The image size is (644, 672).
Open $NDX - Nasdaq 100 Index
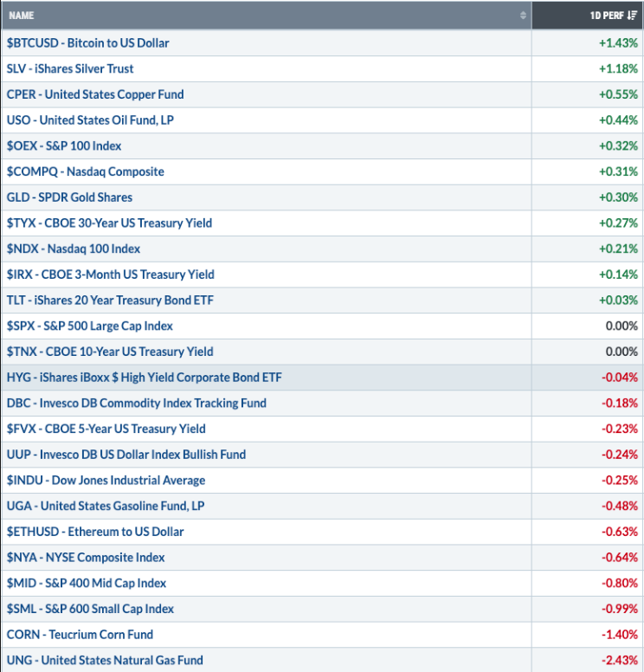(x=74, y=249)
